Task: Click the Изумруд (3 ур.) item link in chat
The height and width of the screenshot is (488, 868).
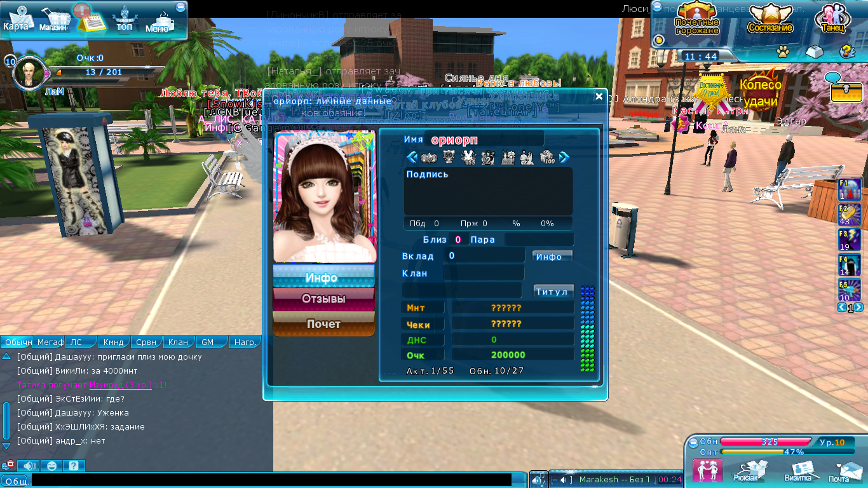Action: pos(119,384)
